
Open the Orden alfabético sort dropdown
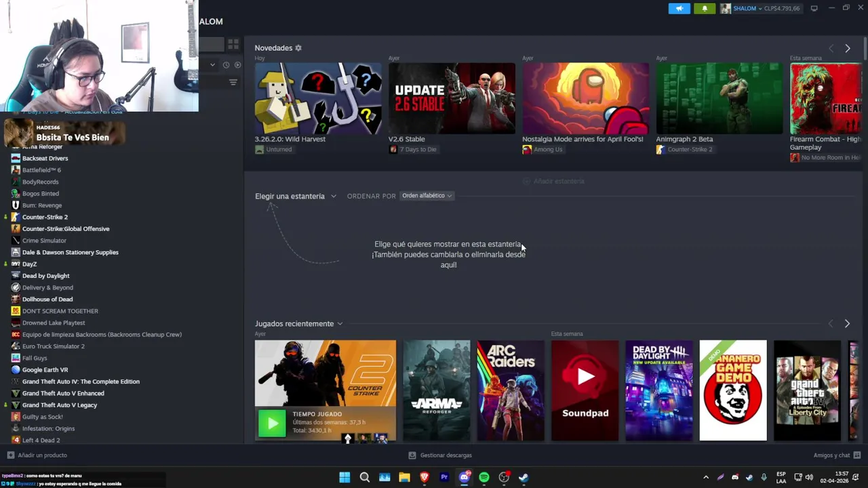click(x=427, y=196)
